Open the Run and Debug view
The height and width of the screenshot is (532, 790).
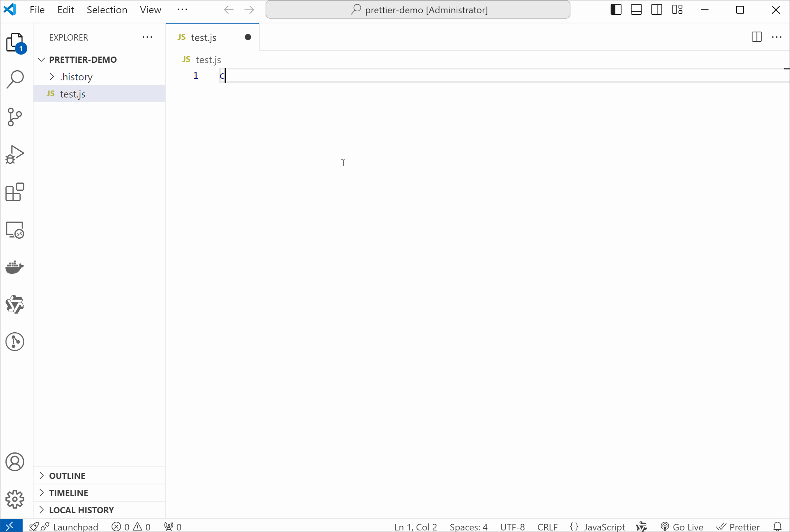point(15,154)
